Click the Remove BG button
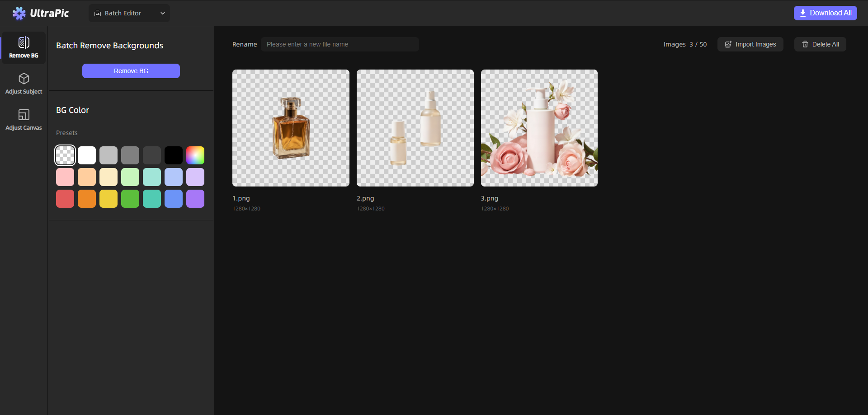The image size is (868, 415). point(131,71)
